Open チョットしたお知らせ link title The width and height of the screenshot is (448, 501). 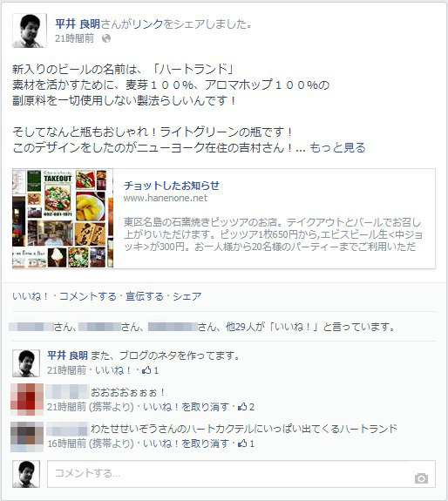click(x=172, y=186)
